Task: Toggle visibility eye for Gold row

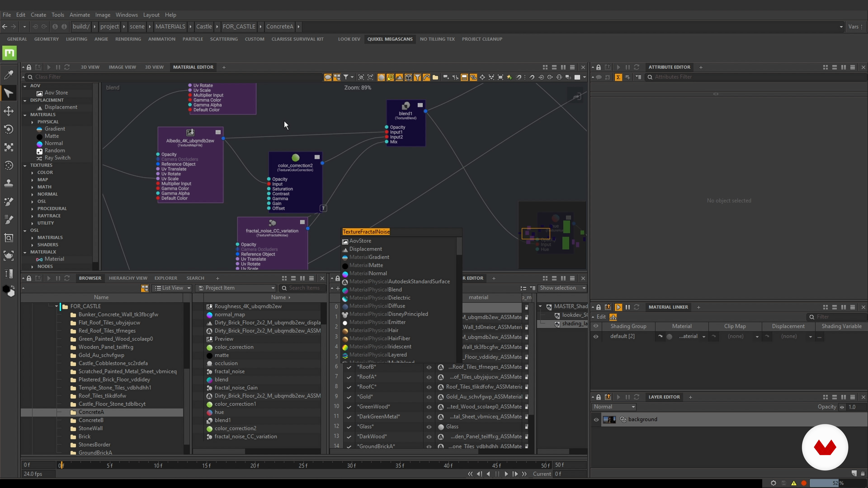Action: (x=429, y=397)
